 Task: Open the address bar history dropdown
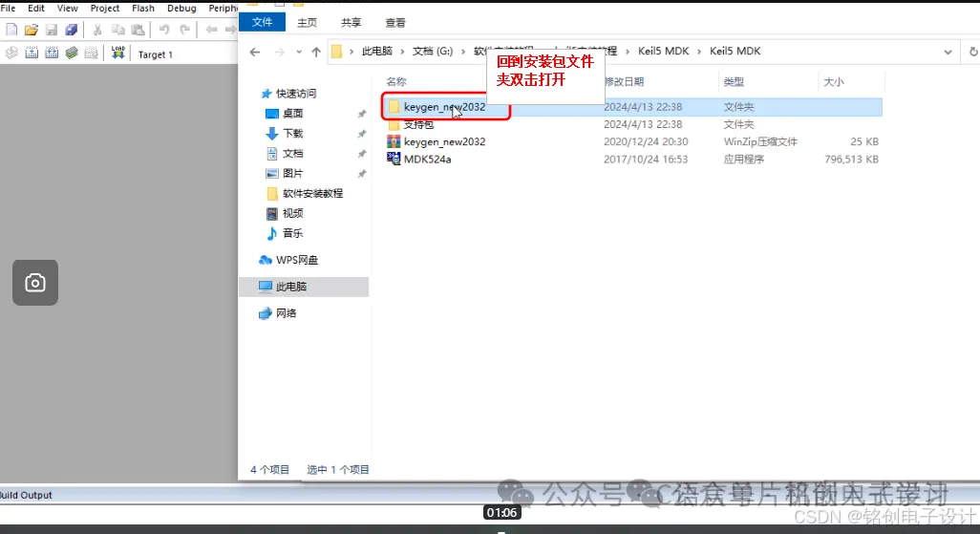point(948,52)
